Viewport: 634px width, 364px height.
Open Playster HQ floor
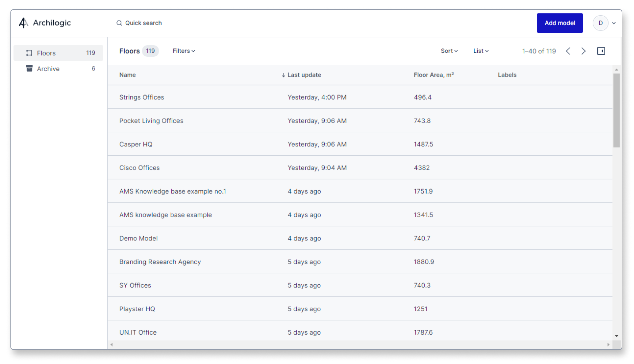tap(360, 309)
